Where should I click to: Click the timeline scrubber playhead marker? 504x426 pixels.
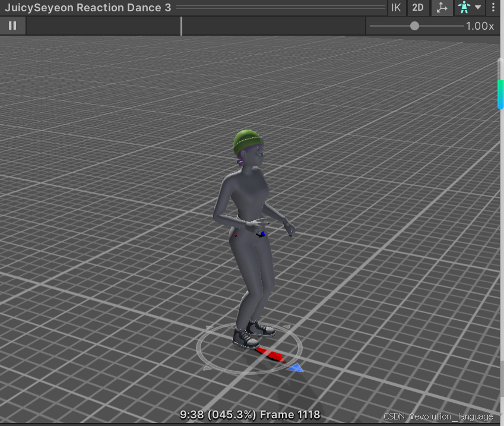pos(182,26)
